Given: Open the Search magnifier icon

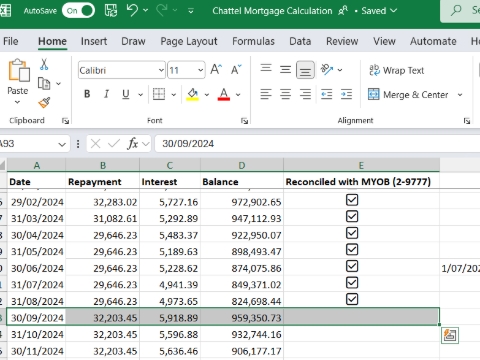Looking at the screenshot, I should (456, 11).
